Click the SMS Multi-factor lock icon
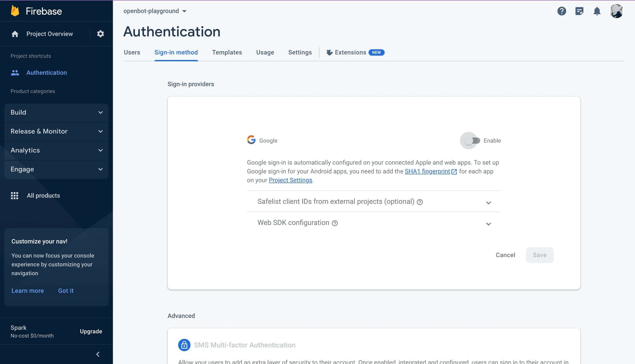Image resolution: width=635 pixels, height=364 pixels. [184, 345]
